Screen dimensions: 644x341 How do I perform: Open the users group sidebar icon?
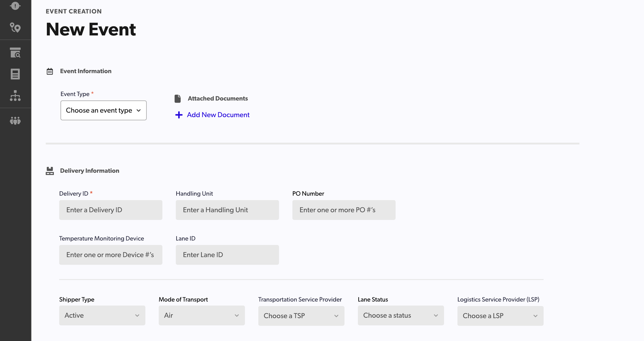[x=15, y=121]
